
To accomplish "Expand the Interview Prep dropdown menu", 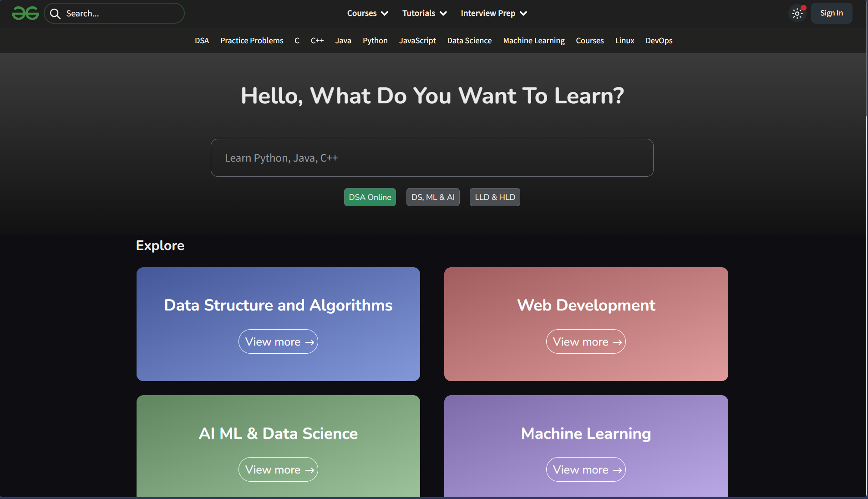I will [494, 13].
